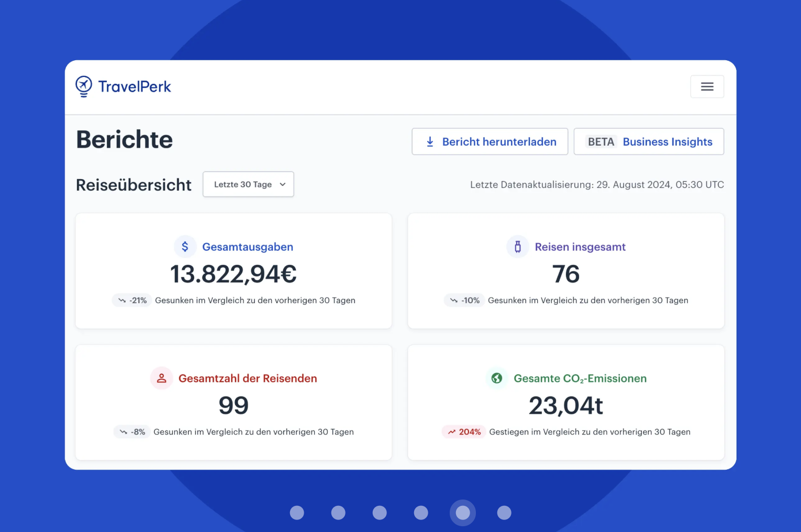Click the -10% percentage text
The width and height of the screenshot is (801, 532).
(471, 301)
